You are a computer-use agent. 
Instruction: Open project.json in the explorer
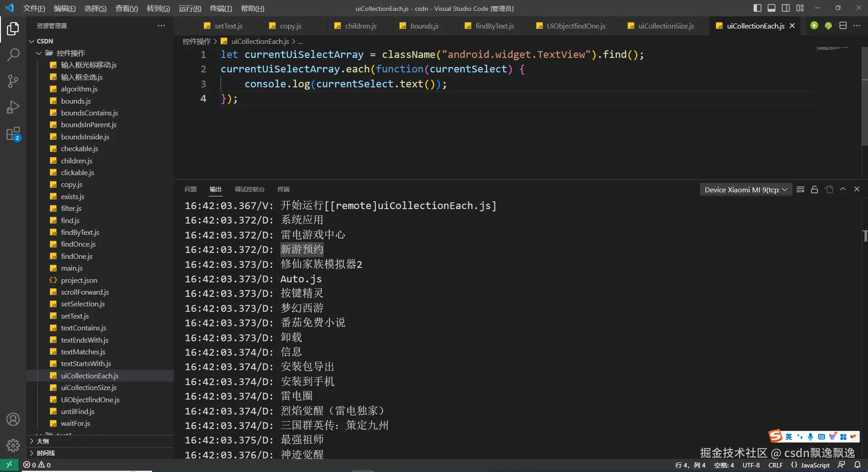pos(79,280)
